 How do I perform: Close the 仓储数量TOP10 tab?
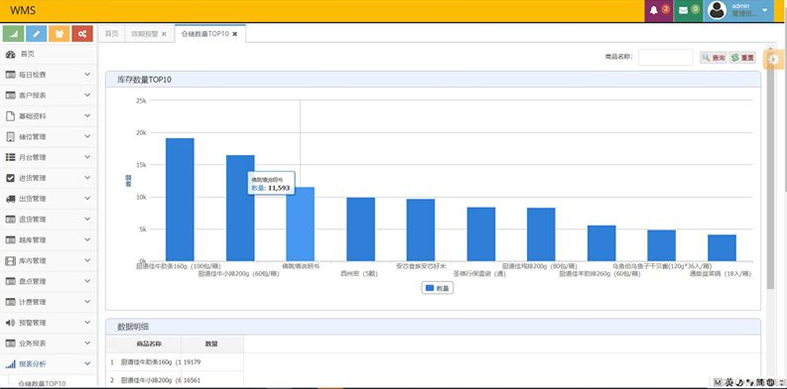coord(234,34)
